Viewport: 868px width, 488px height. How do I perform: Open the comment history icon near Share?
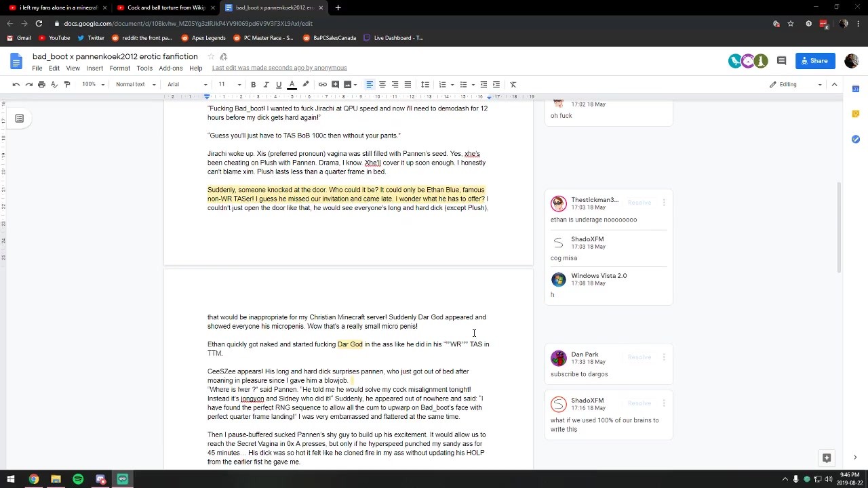click(x=781, y=61)
